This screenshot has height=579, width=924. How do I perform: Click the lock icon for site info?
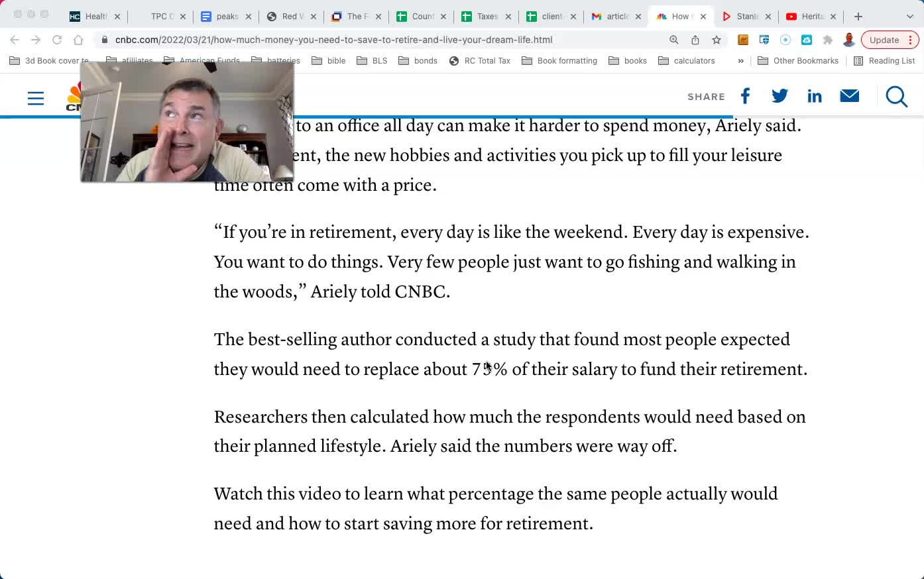pyautogui.click(x=105, y=40)
